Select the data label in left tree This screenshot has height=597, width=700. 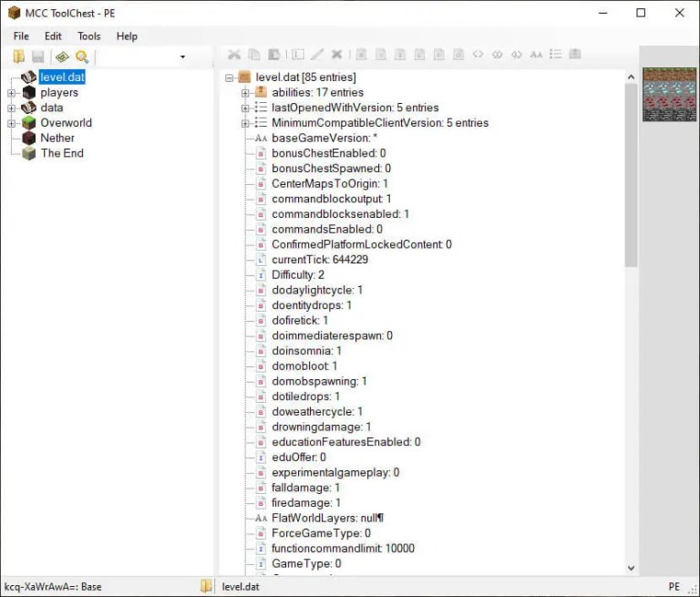[x=51, y=108]
